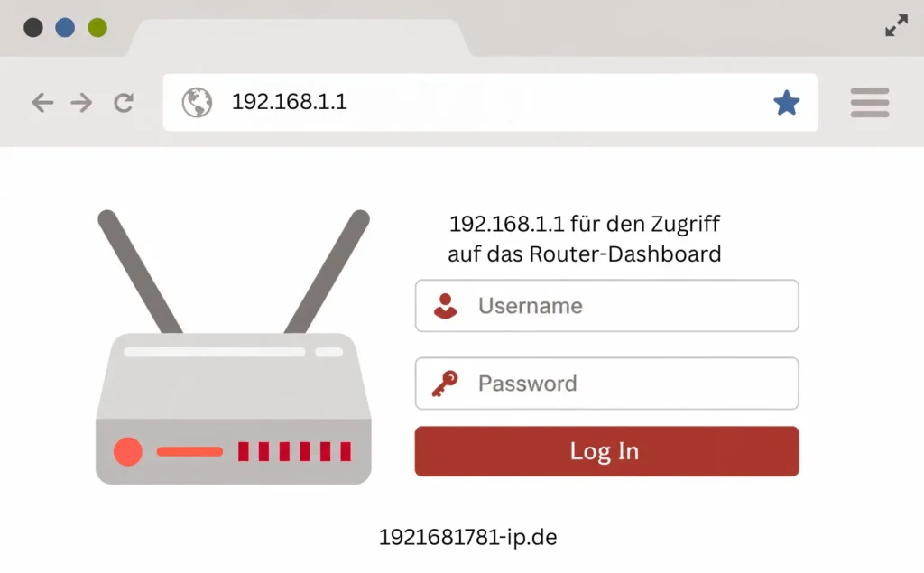Image resolution: width=924 pixels, height=573 pixels.
Task: Open the 1921681781-ip.de link
Action: [x=468, y=537]
